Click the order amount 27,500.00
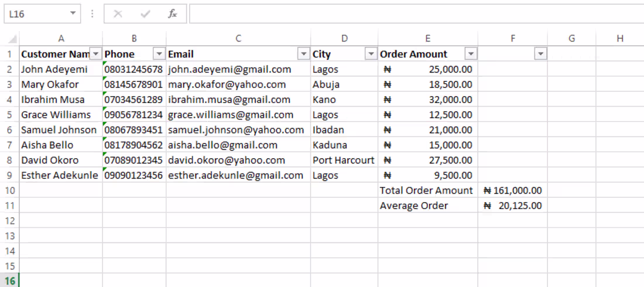Image resolution: width=644 pixels, height=287 pixels. [428, 160]
